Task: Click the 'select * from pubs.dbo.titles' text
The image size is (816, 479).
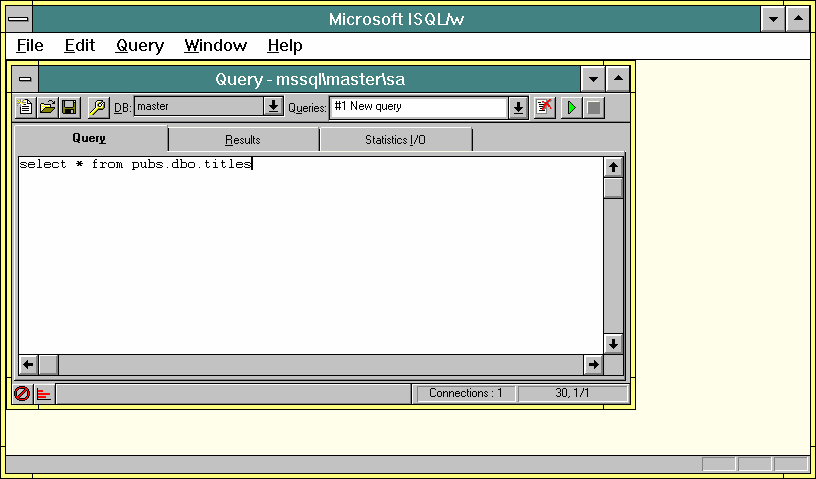Action: [135, 165]
